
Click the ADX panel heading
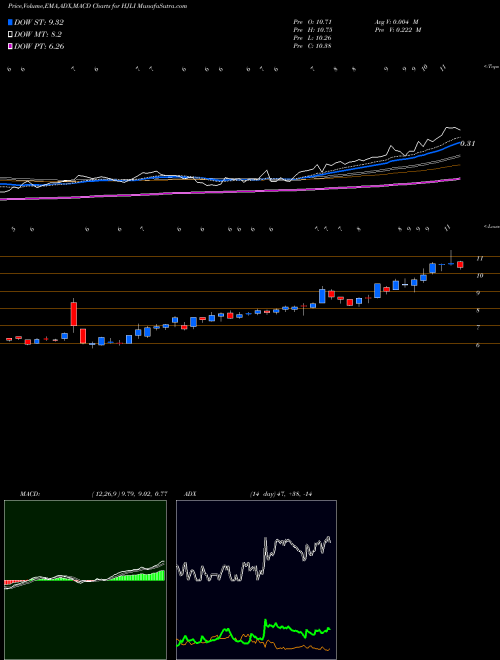coord(190,494)
